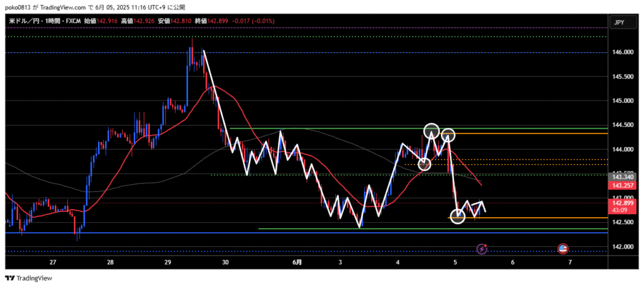Viewport: 644px width, 287px height.
Task: Select the solid blue horizontal support line
Action: (x=126, y=233)
